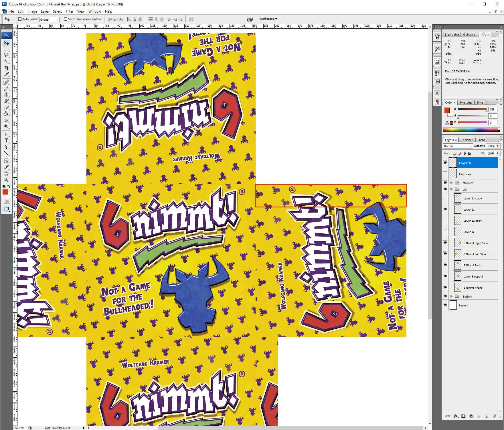Enable the Auto-Select checkbox
This screenshot has width=504, height=430.
click(20, 19)
